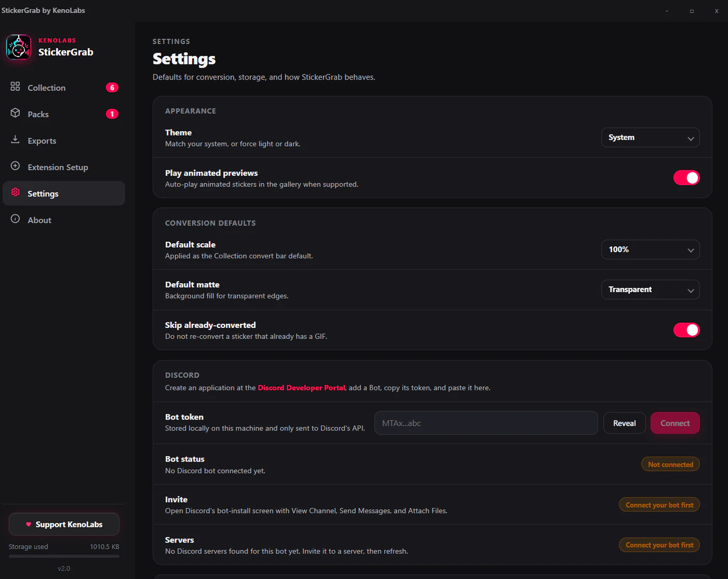728x579 pixels.
Task: Click the Support KenoLabs button
Action: point(64,524)
